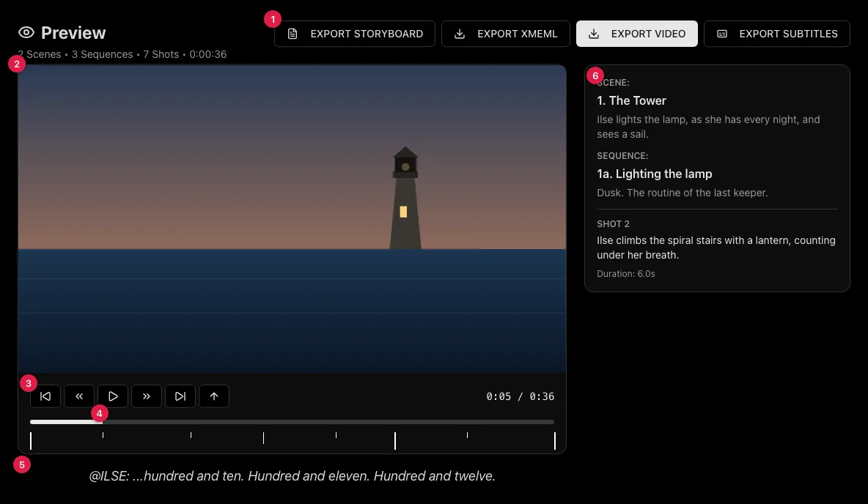868x504 pixels.
Task: Click the "Duration: 6.0s" value
Action: pyautogui.click(x=625, y=274)
